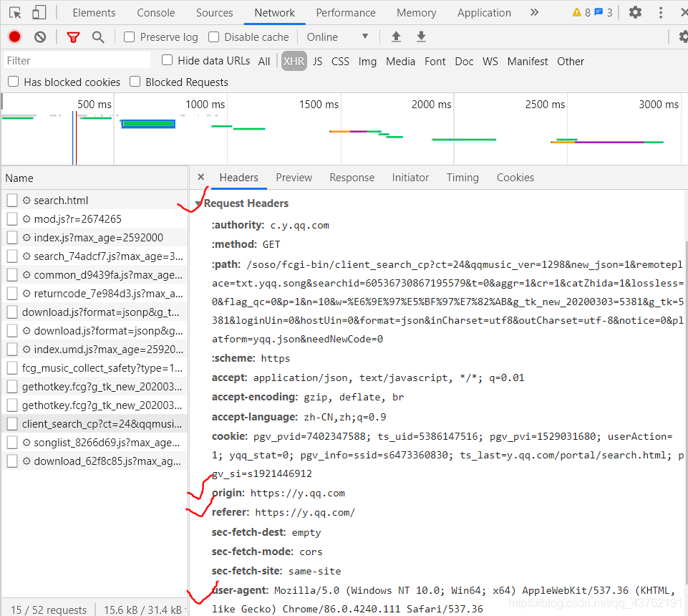Enable Disable cache checkbox
This screenshot has width=688, height=616.
pos(213,37)
